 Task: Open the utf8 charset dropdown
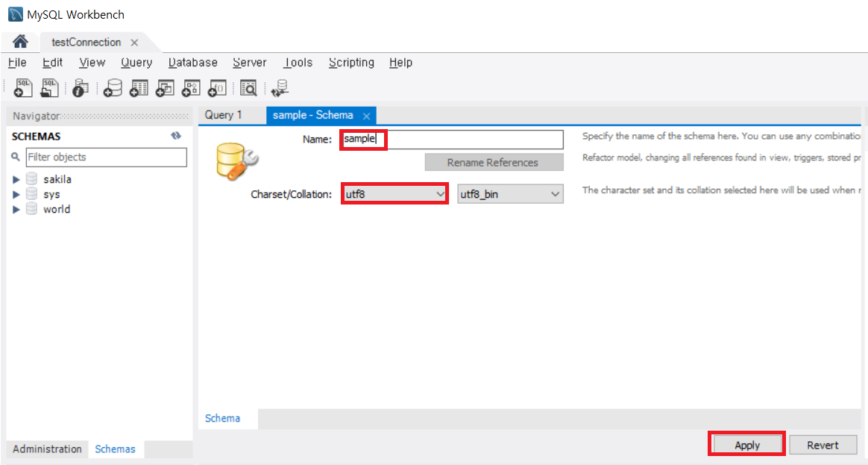(394, 194)
